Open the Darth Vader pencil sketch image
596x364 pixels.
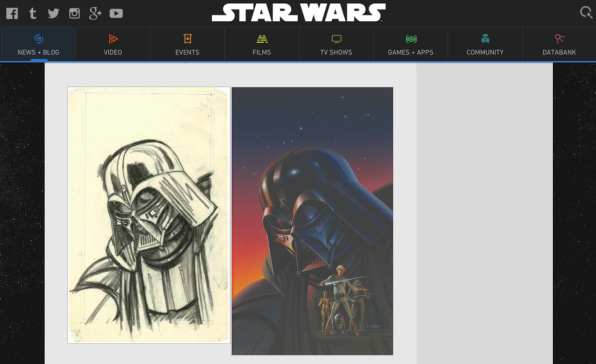pos(149,215)
